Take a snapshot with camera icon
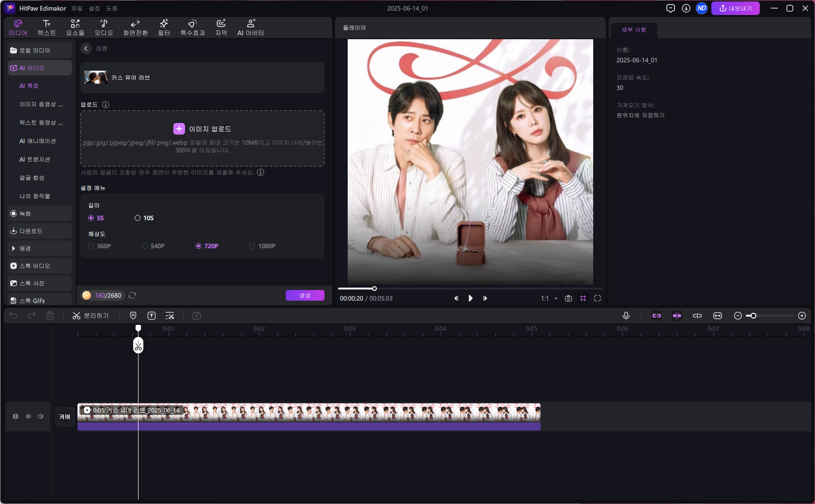815x504 pixels. pos(569,298)
